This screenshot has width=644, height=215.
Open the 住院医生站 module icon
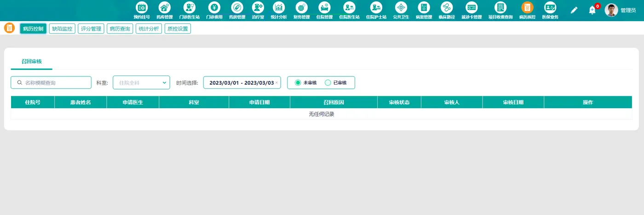(349, 7)
